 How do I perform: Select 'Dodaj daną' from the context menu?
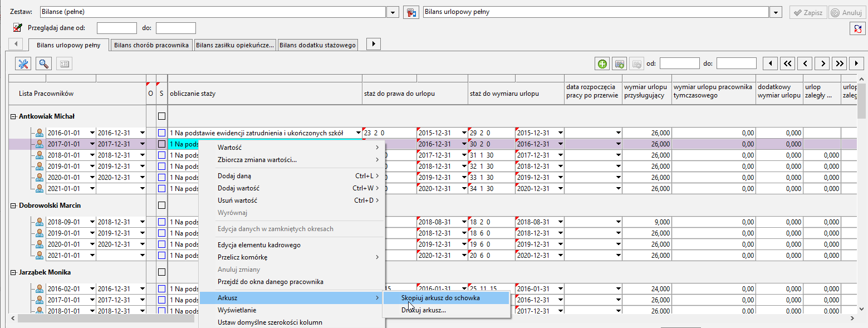pos(292,176)
